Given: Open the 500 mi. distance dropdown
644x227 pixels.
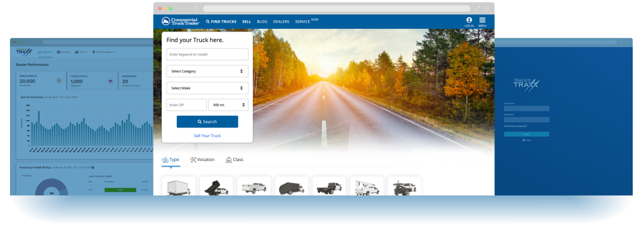Looking at the screenshot, I should tap(228, 104).
